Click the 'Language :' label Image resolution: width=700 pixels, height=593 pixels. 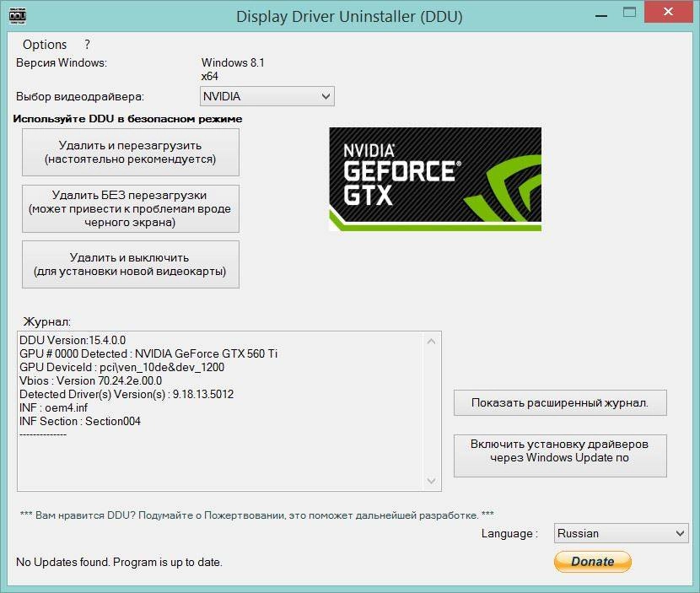(509, 534)
